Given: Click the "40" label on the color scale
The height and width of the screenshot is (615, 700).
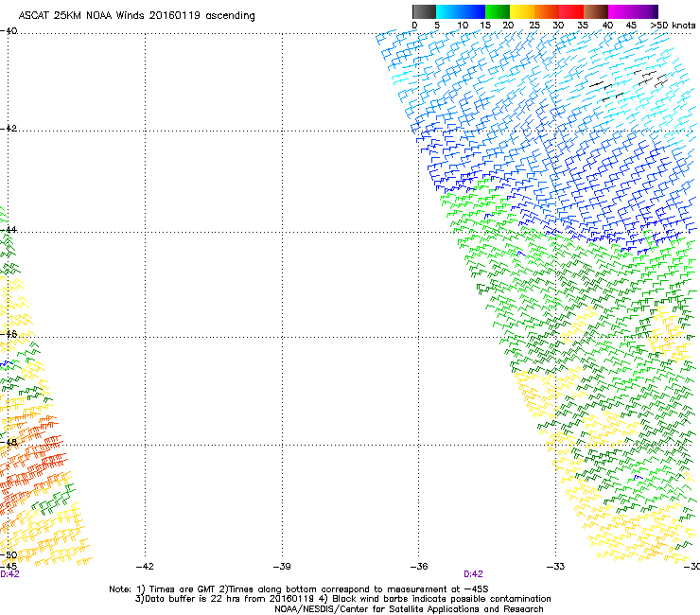Looking at the screenshot, I should (x=607, y=26).
